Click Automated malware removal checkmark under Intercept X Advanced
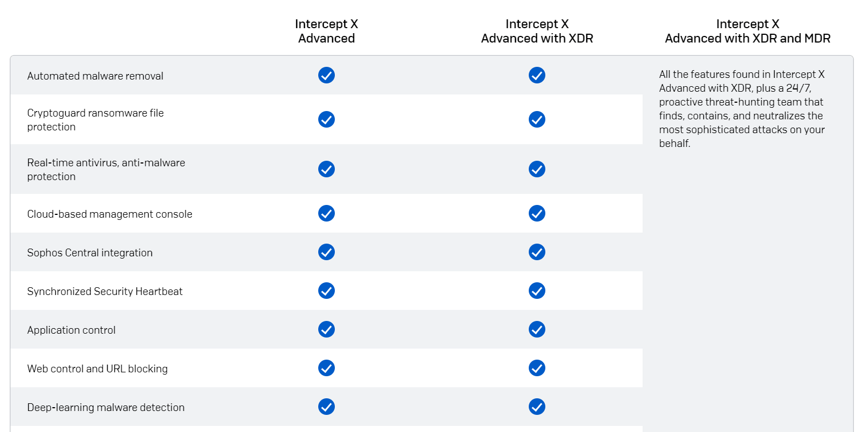Image resolution: width=868 pixels, height=432 pixels. pyautogui.click(x=327, y=75)
